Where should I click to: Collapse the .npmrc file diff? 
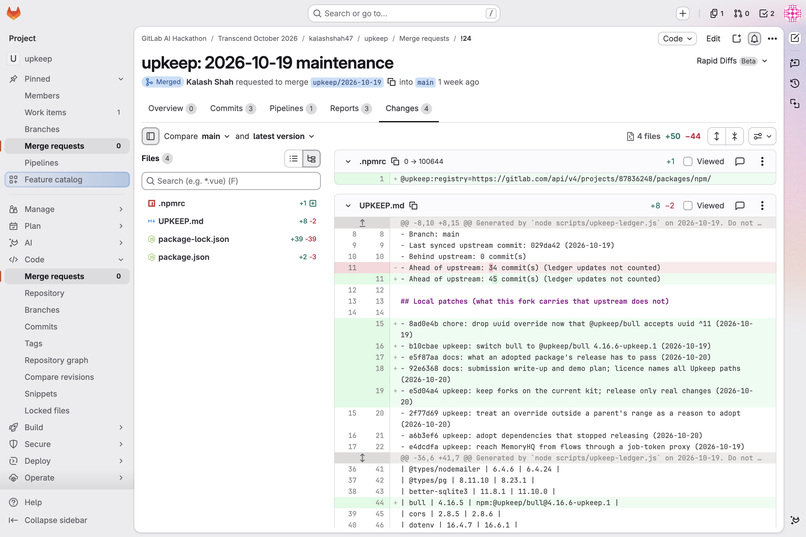348,161
